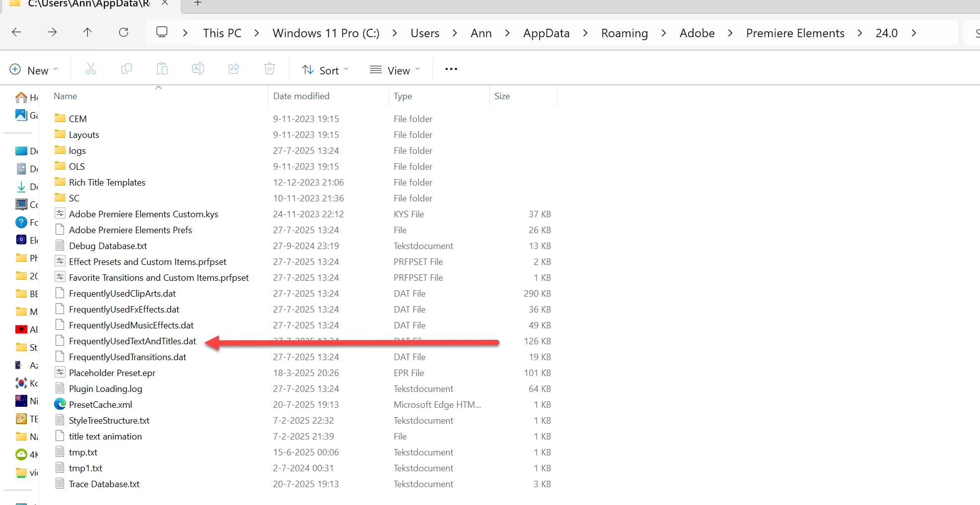
Task: Select Debug Database.txt file
Action: coord(108,246)
